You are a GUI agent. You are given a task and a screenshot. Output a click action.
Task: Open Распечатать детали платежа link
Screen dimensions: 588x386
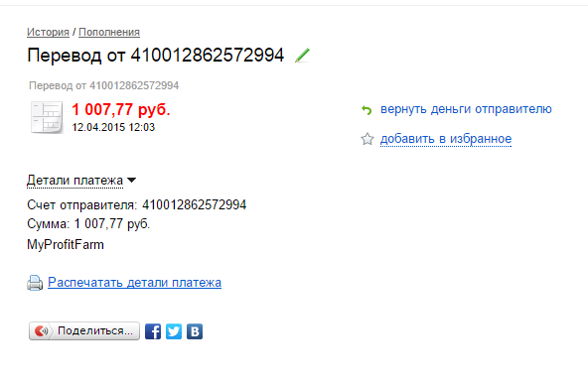(135, 282)
